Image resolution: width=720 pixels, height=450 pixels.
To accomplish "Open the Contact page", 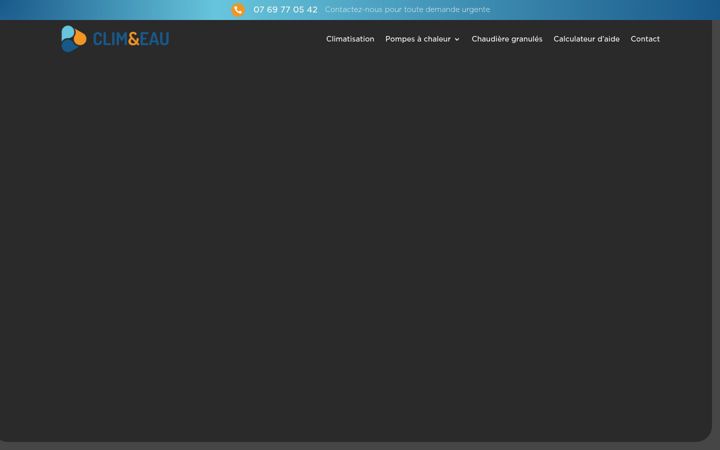I will (645, 39).
